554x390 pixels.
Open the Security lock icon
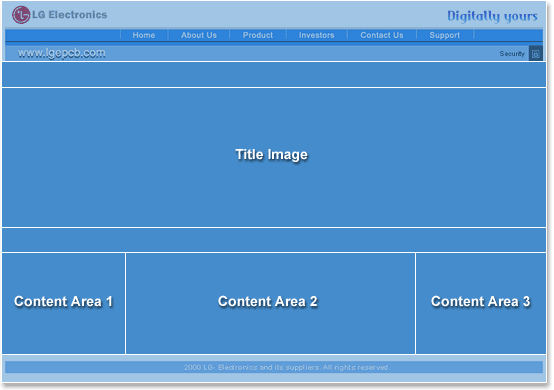[x=536, y=53]
